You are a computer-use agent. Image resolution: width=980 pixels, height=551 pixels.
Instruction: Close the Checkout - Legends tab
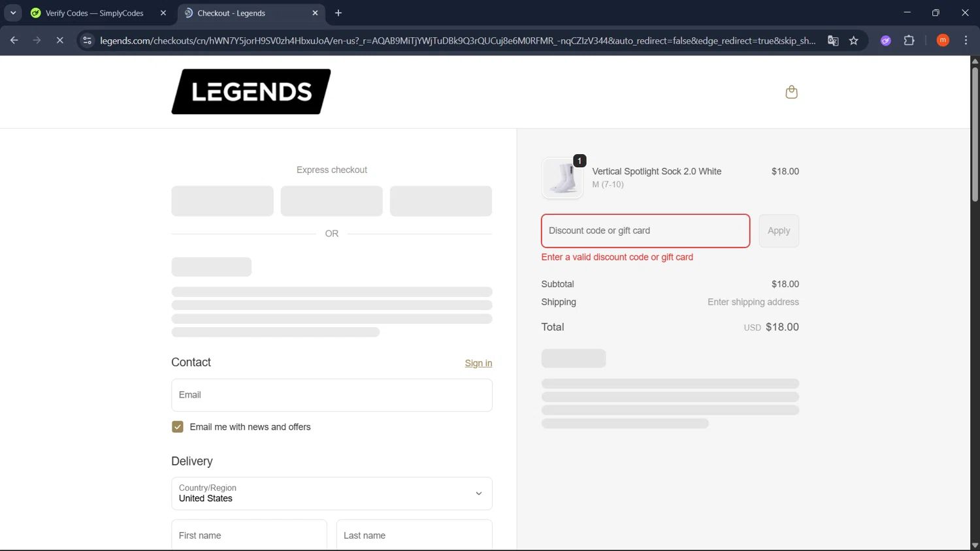click(x=315, y=13)
